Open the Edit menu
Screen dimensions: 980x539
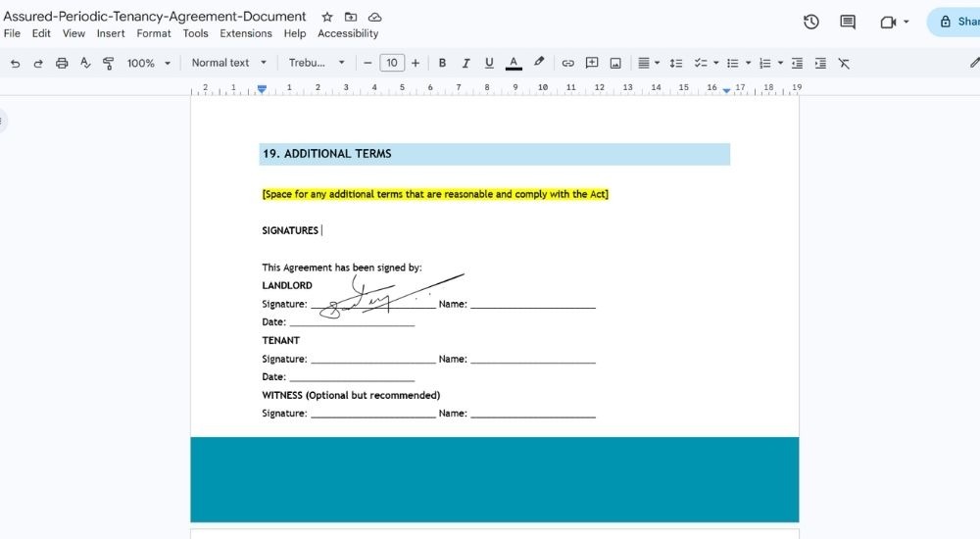pos(41,33)
